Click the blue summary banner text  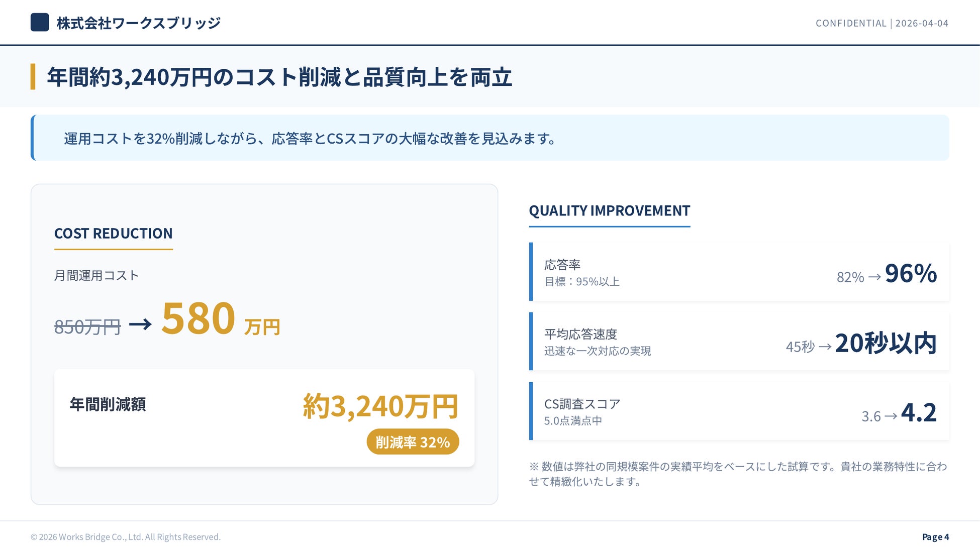[310, 139]
